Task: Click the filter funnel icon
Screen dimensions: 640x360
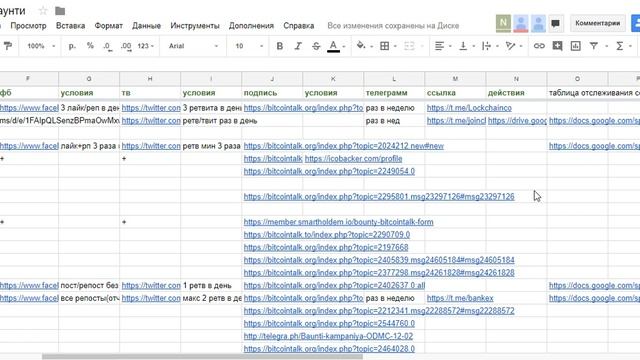Action: click(x=594, y=46)
